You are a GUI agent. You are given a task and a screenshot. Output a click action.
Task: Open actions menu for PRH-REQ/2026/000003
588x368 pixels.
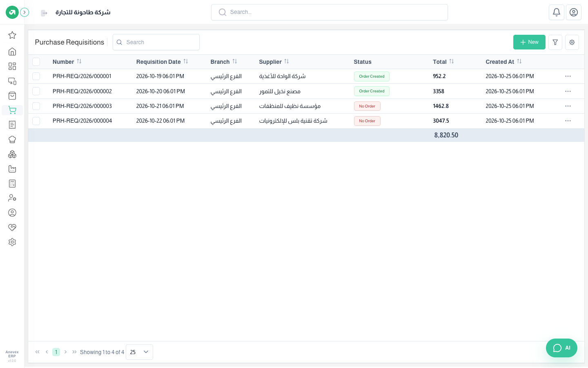click(568, 106)
